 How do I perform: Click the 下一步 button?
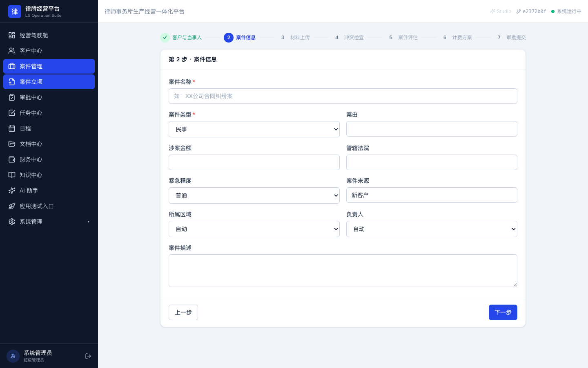coord(503,312)
